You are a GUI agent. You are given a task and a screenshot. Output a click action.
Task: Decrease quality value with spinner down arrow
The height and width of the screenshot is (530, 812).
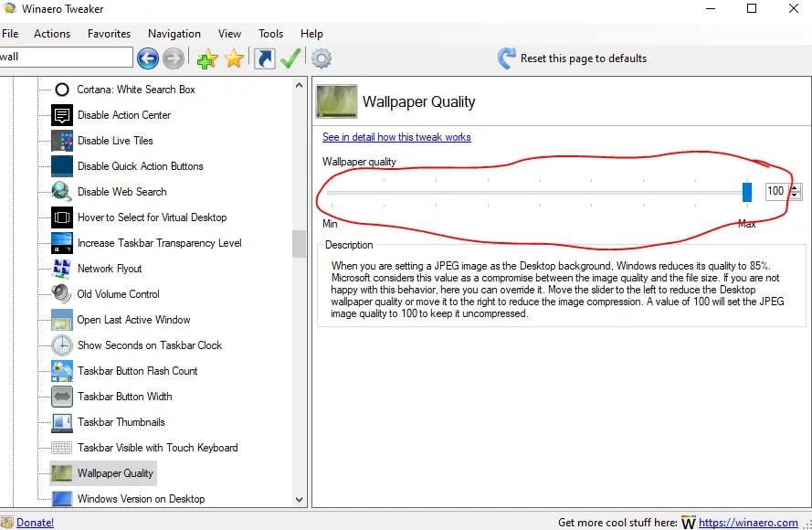[x=796, y=196]
